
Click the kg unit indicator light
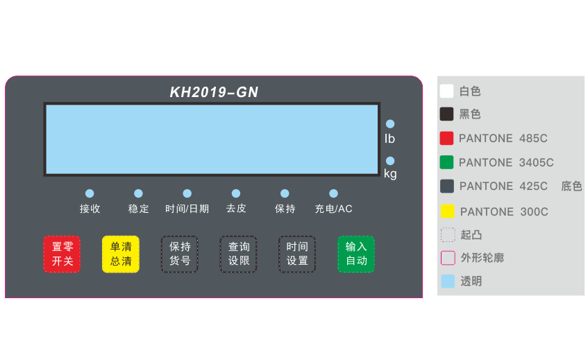coord(390,161)
